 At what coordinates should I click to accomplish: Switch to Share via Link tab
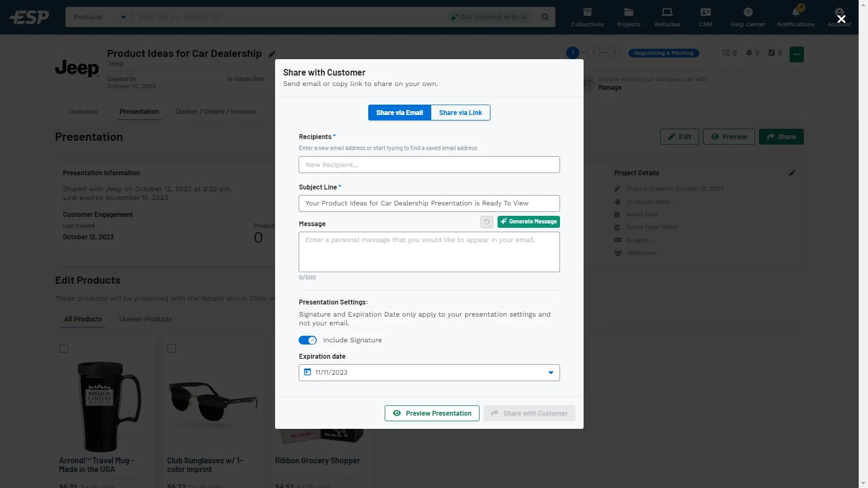(x=460, y=113)
